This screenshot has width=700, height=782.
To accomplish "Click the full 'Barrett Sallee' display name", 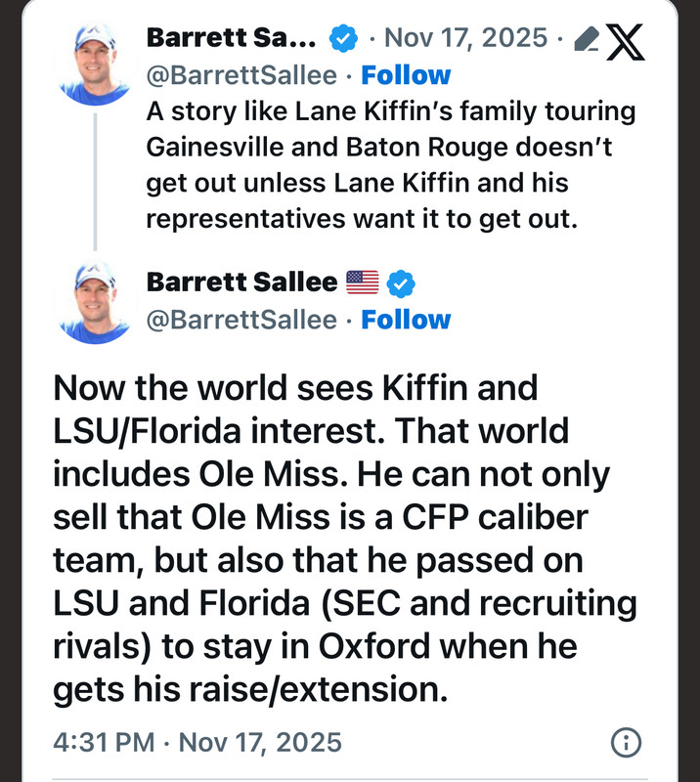I will 241,283.
